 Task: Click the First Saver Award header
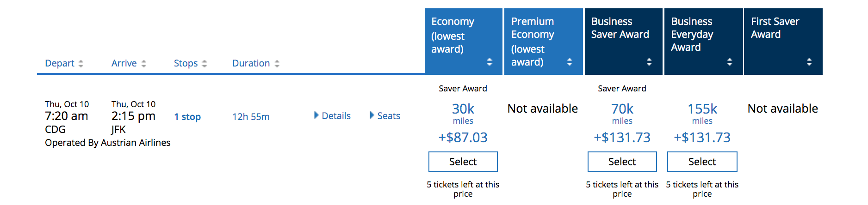pos(775,28)
